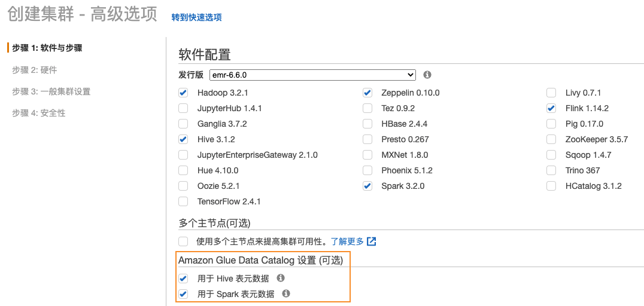644x306 pixels.
Task: Click info icon next to release dropdown
Action: [x=427, y=75]
